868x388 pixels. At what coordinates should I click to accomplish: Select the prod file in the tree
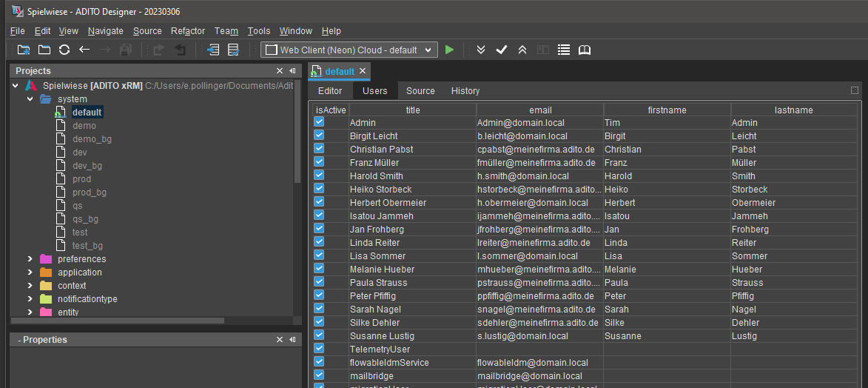(82, 179)
